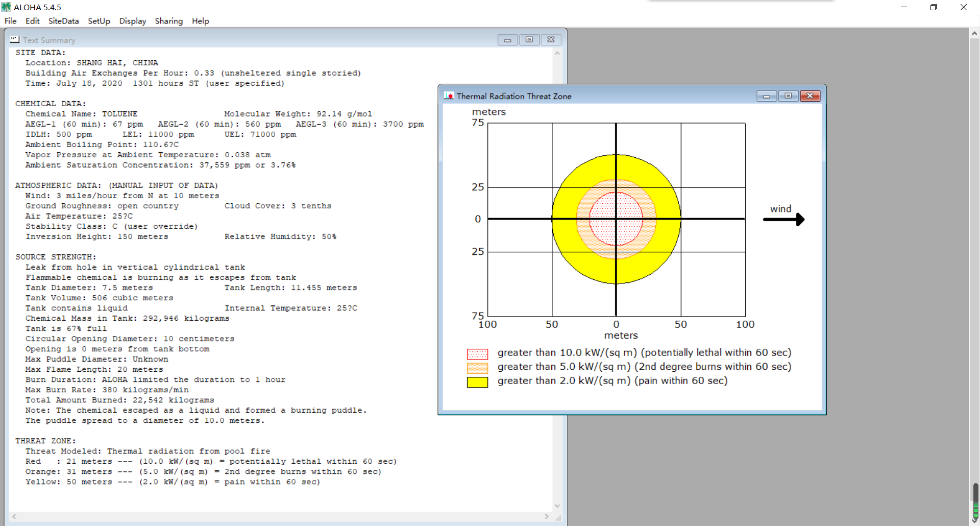
Task: Click main window scrollbar down arrow
Action: (974, 521)
